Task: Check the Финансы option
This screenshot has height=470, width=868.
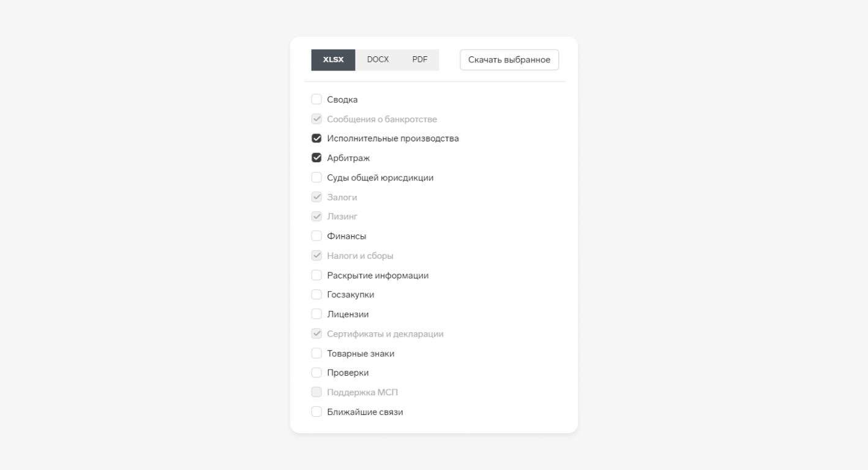Action: coord(316,236)
